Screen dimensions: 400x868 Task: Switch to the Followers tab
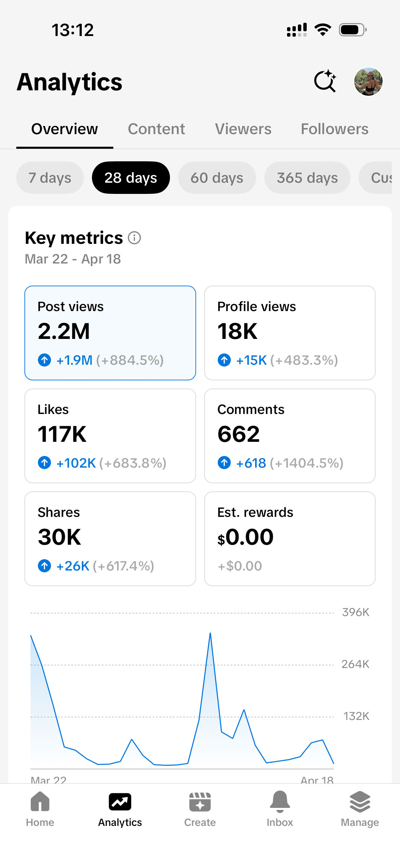click(x=335, y=129)
